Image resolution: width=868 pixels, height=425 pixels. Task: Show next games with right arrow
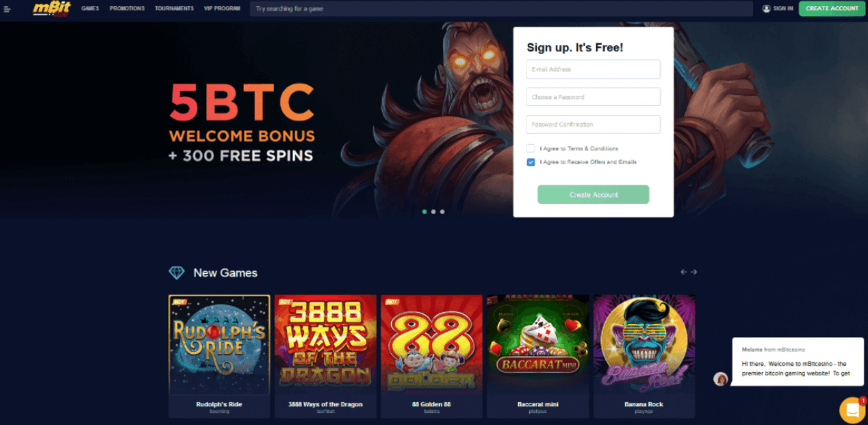coord(694,272)
